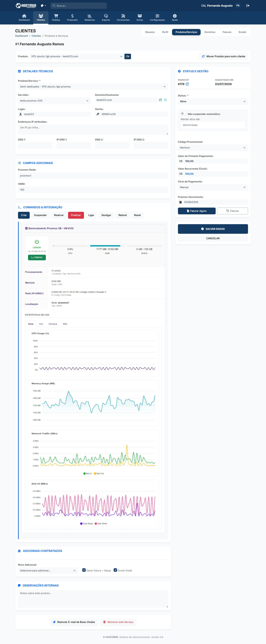Toggle Disk Read legend series
This screenshot has width=266, height=644.
click(86, 523)
